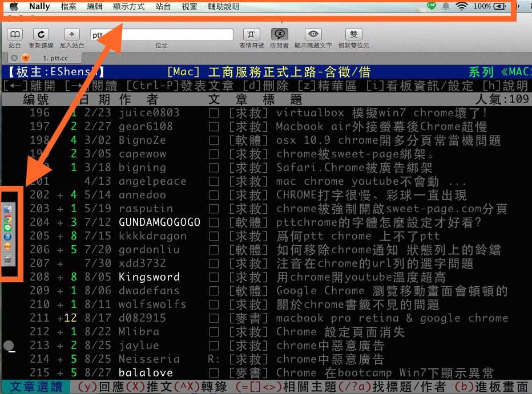532x394 pixels.
Task: Click the 站台 book icon in the toolbar
Action: 15,34
